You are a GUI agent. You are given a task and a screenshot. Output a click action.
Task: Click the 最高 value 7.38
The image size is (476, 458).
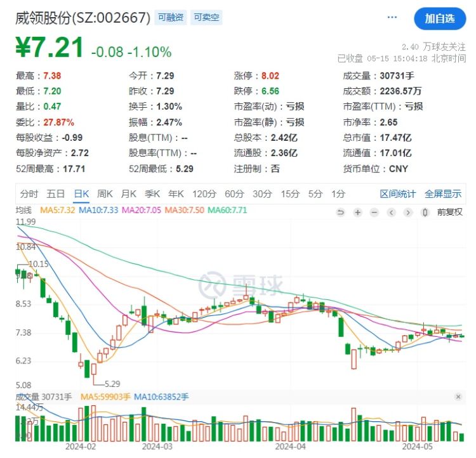pyautogui.click(x=52, y=75)
